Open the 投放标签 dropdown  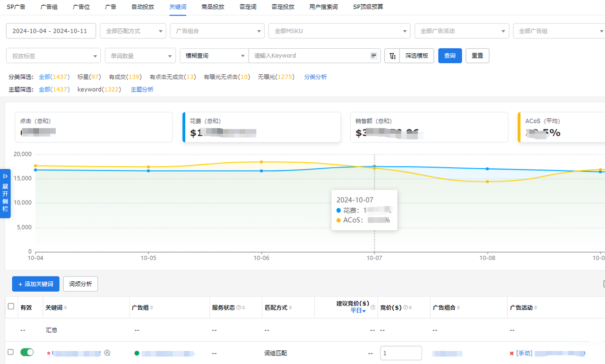pyautogui.click(x=53, y=55)
